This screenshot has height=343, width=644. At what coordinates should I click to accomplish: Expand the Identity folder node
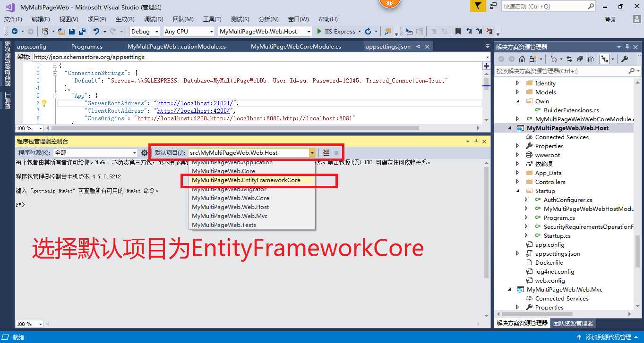pos(518,83)
